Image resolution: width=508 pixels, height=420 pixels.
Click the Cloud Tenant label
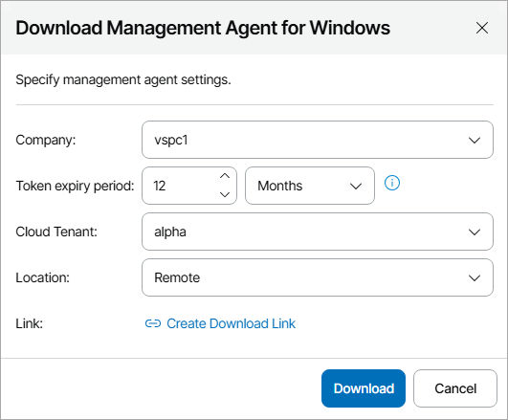point(56,232)
